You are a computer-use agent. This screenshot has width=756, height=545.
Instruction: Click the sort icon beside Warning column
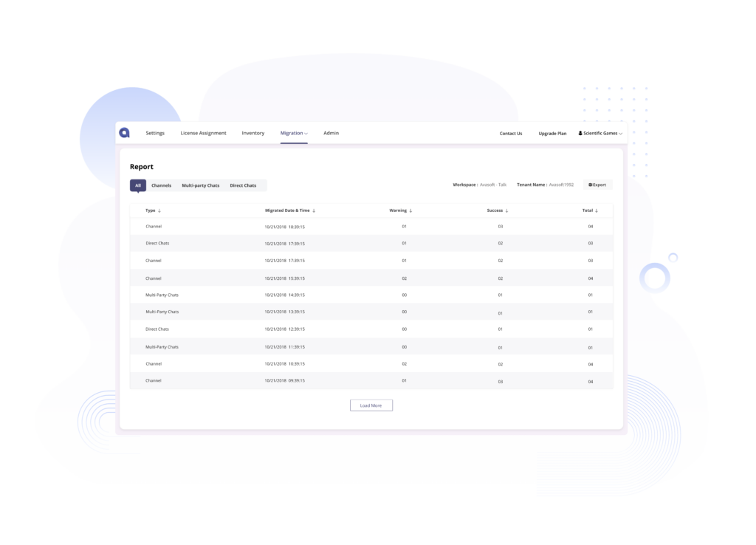click(410, 210)
